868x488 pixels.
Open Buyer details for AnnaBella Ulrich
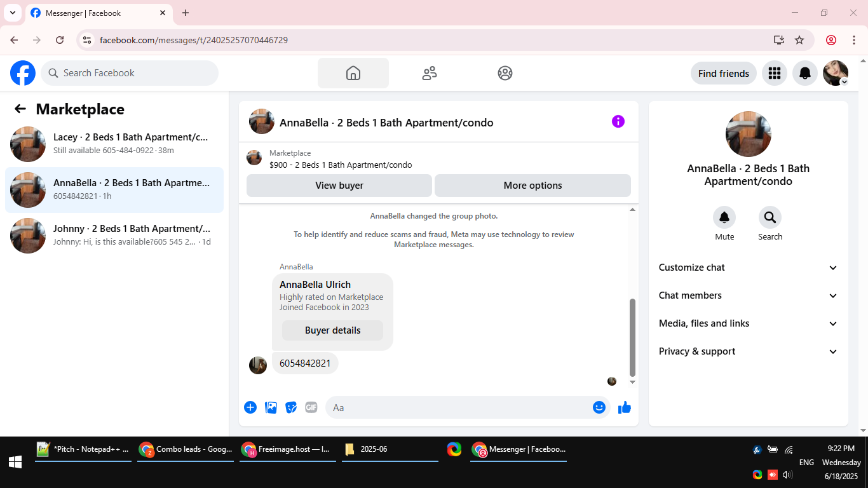pos(332,330)
